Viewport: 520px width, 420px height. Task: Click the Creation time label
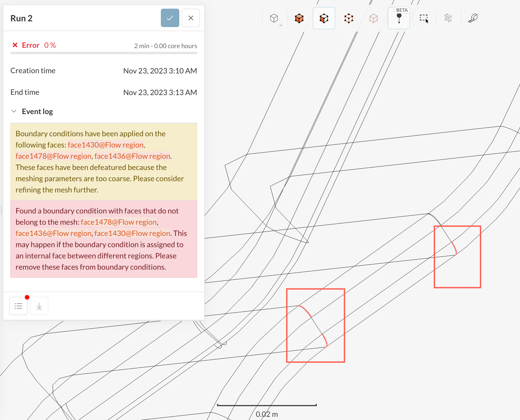pyautogui.click(x=33, y=71)
